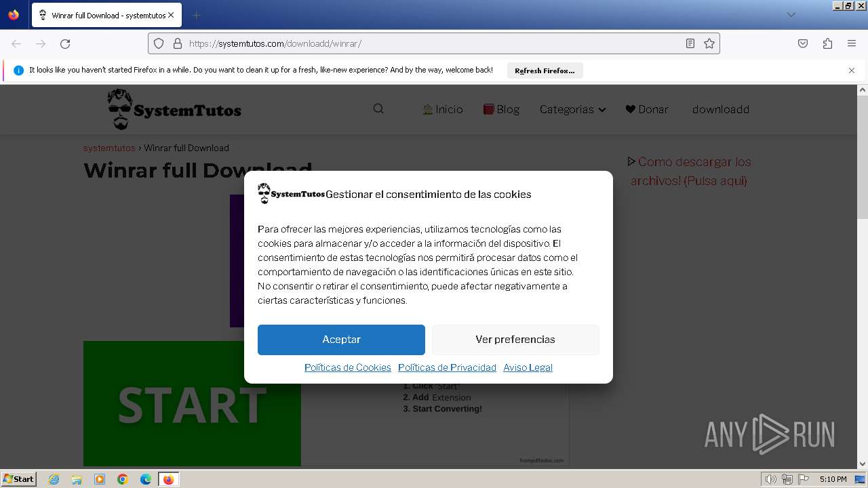Click the systemtutos breadcrumb link
This screenshot has height=488, width=868.
point(109,148)
